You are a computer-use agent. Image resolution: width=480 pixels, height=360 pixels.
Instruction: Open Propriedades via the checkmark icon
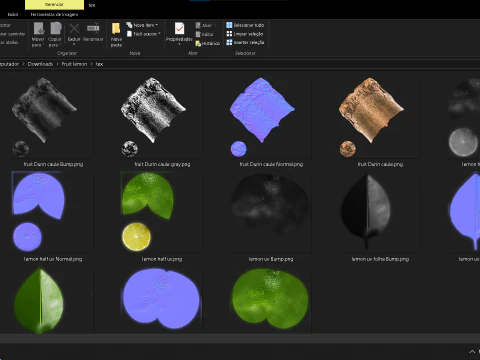click(x=179, y=29)
